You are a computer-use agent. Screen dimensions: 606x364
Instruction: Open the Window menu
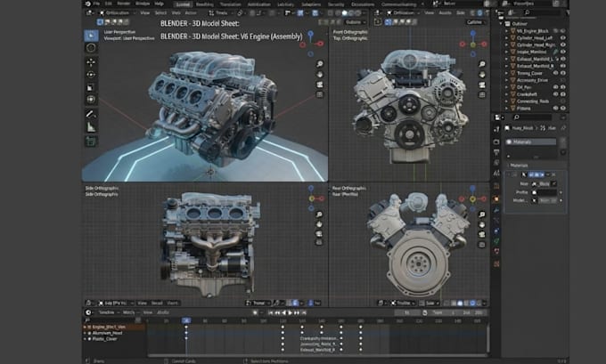click(x=143, y=4)
